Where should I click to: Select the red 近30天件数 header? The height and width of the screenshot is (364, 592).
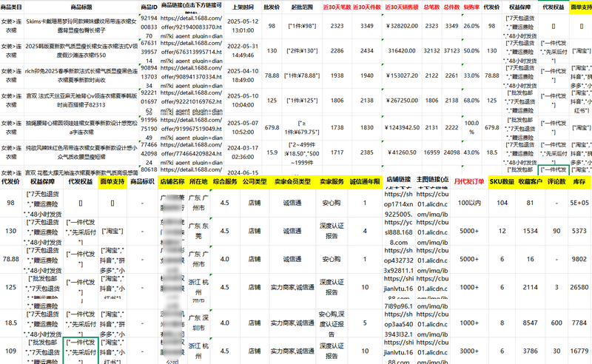(366, 7)
